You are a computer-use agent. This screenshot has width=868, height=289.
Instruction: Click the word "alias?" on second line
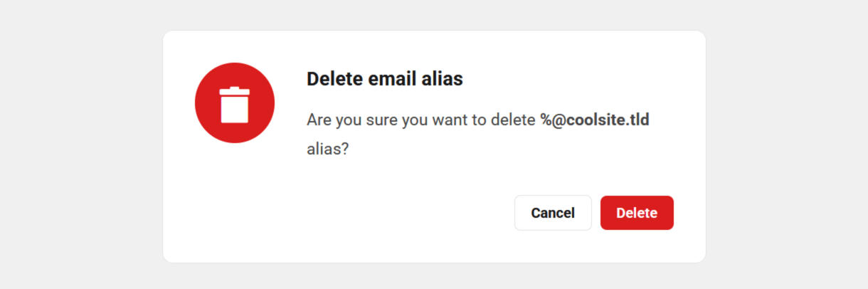[x=327, y=150]
